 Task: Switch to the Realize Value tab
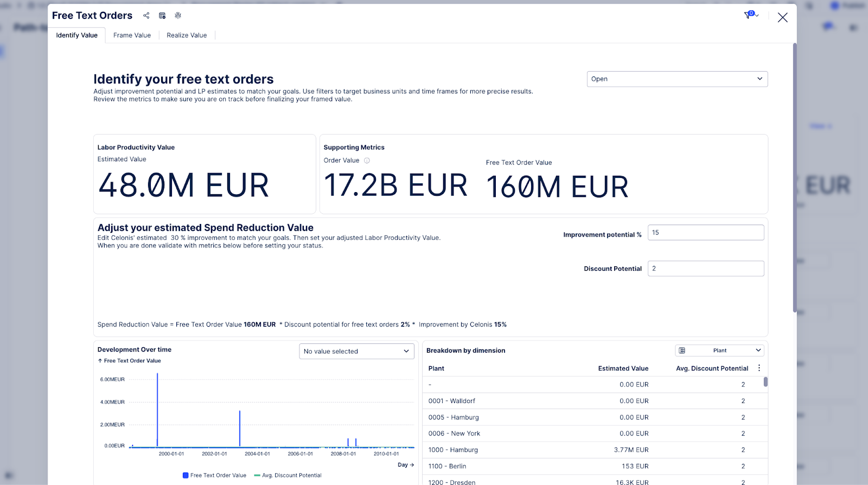click(187, 35)
